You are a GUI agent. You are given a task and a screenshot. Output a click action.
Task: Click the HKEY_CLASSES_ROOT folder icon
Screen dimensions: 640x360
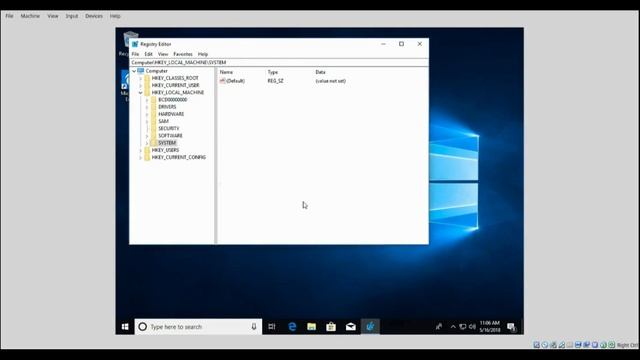tap(147, 78)
